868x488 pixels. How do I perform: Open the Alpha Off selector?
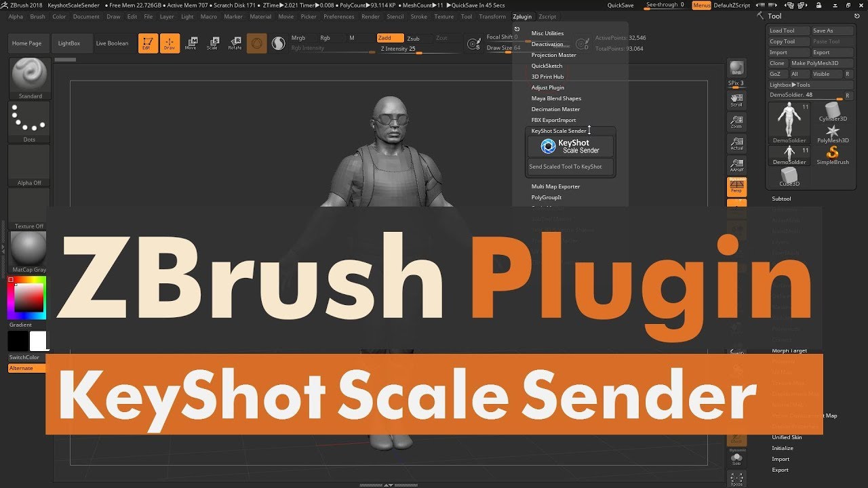[29, 166]
